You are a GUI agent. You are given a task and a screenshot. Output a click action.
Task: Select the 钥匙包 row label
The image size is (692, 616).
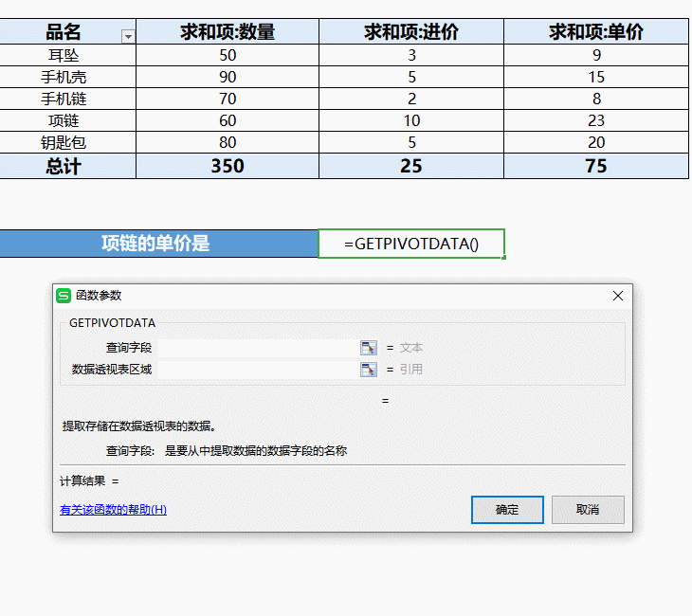(67, 142)
